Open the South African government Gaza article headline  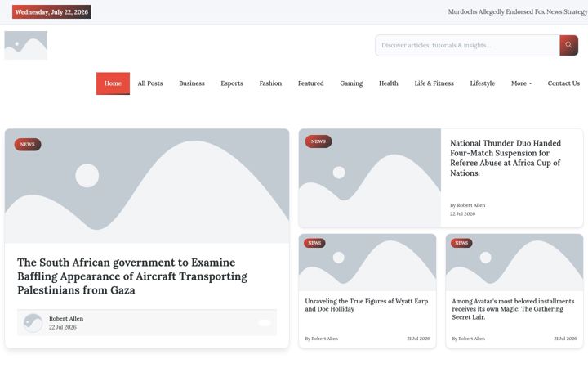[132, 276]
